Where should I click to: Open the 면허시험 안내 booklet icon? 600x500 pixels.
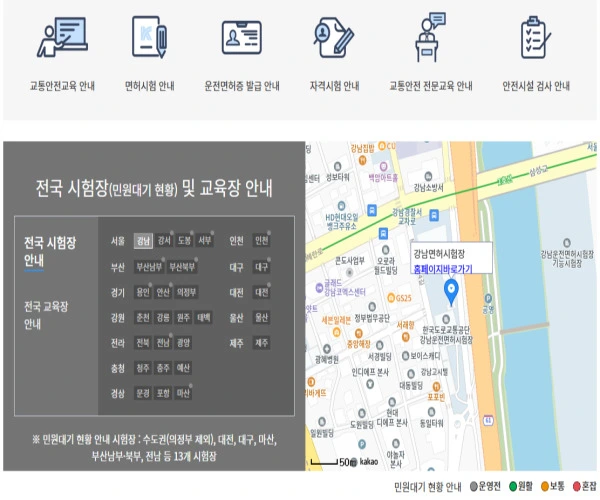click(x=150, y=37)
